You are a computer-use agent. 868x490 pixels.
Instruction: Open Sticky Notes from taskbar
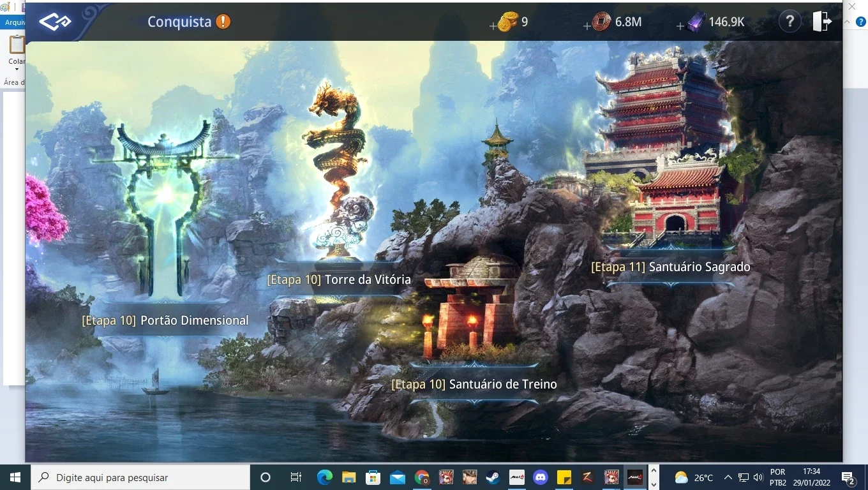pyautogui.click(x=564, y=477)
